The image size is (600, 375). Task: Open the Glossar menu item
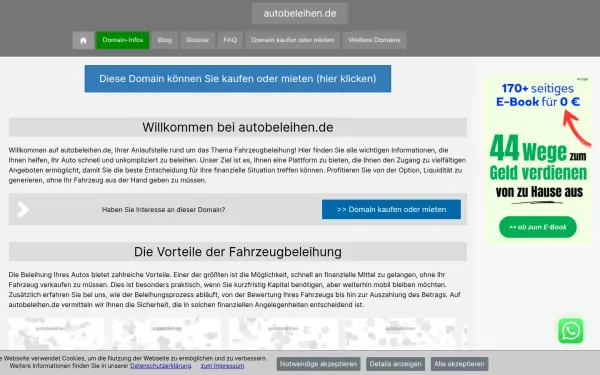coord(197,40)
